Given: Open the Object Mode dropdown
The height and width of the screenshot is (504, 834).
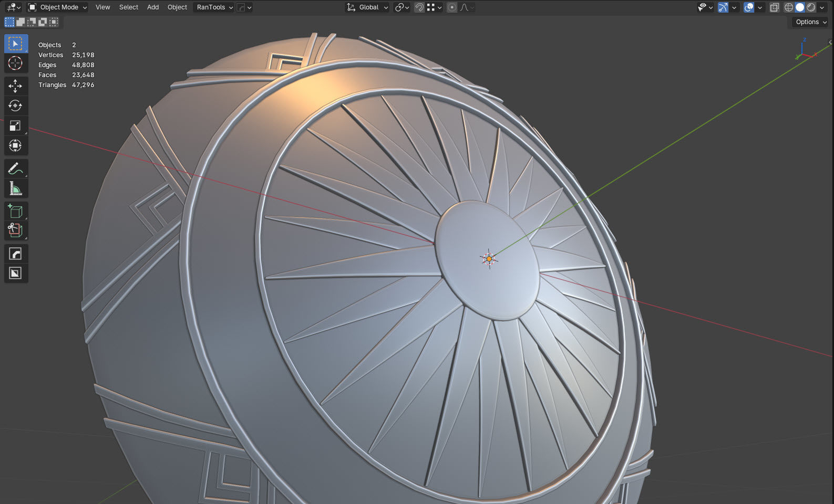Looking at the screenshot, I should coord(57,7).
